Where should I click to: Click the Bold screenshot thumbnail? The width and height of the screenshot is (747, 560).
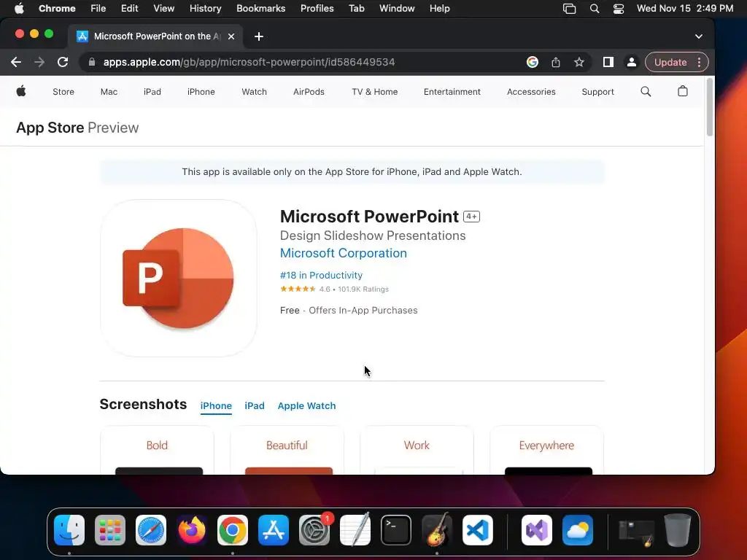click(157, 450)
